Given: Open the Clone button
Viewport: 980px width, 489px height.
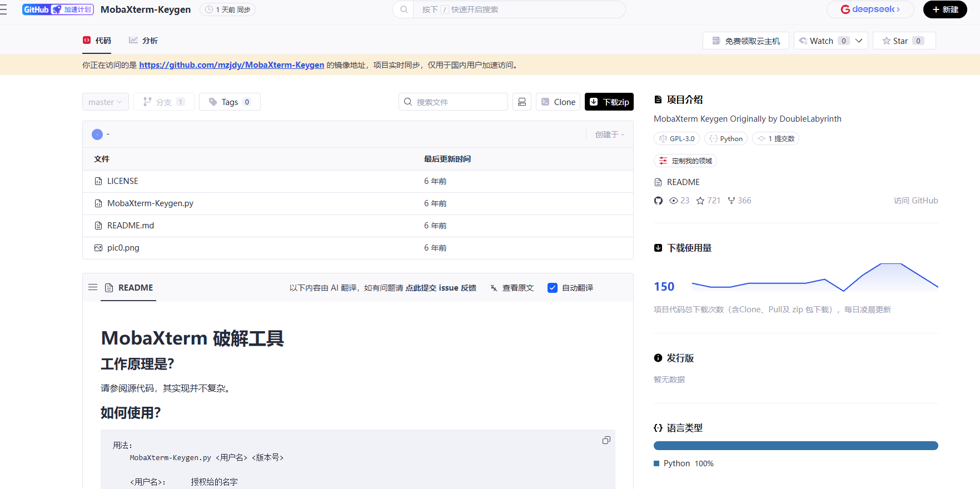Looking at the screenshot, I should 558,102.
